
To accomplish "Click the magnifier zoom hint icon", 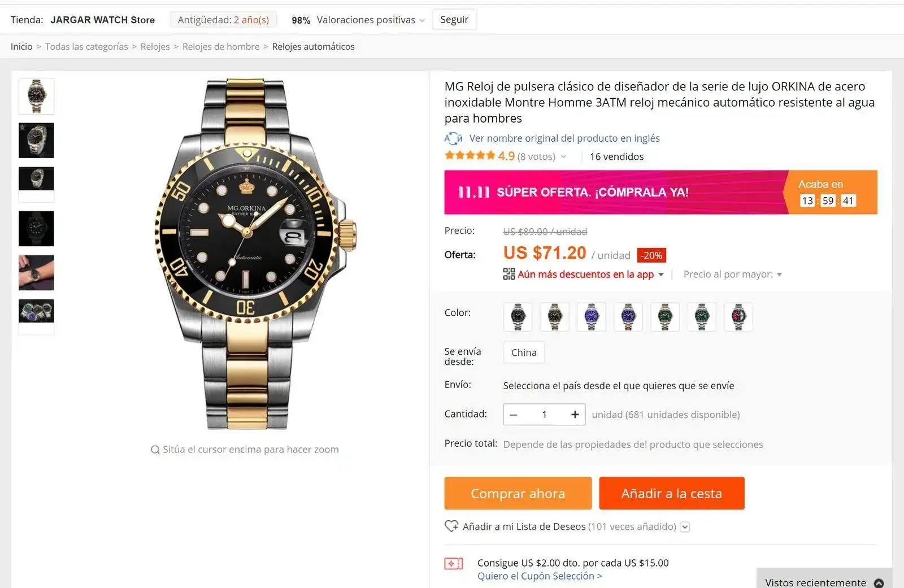I will tap(155, 450).
